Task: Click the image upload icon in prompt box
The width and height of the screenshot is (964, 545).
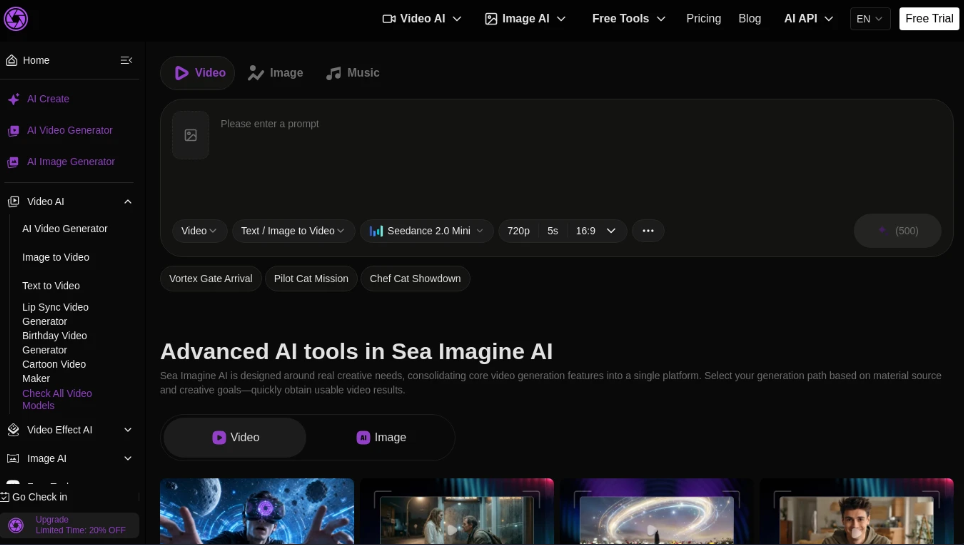Action: pyautogui.click(x=191, y=135)
